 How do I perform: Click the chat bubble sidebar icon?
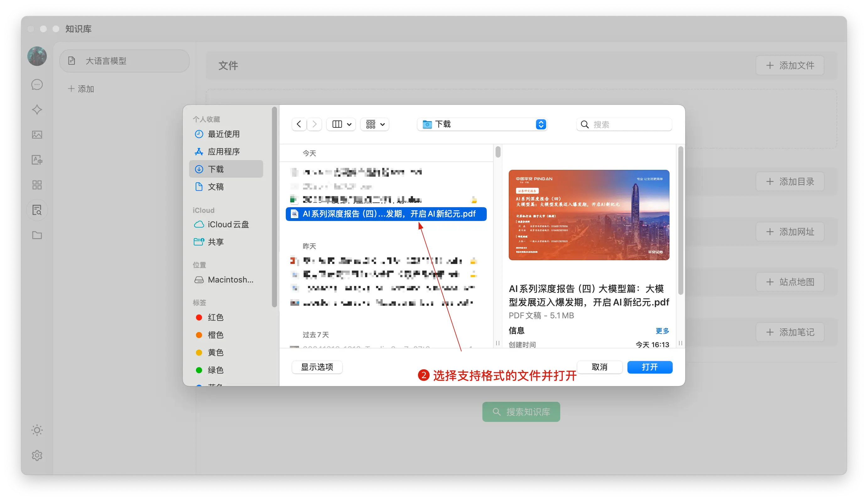pyautogui.click(x=37, y=85)
